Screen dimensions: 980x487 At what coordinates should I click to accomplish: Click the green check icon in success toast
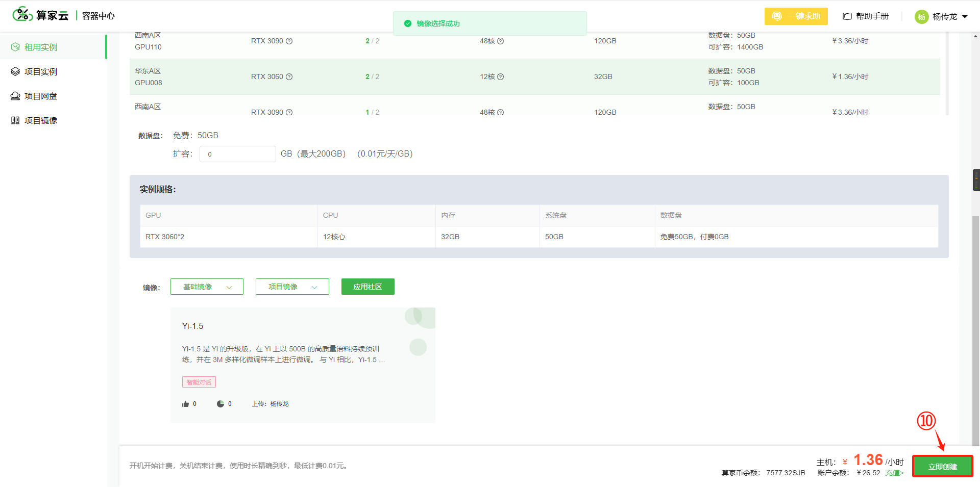tap(407, 23)
